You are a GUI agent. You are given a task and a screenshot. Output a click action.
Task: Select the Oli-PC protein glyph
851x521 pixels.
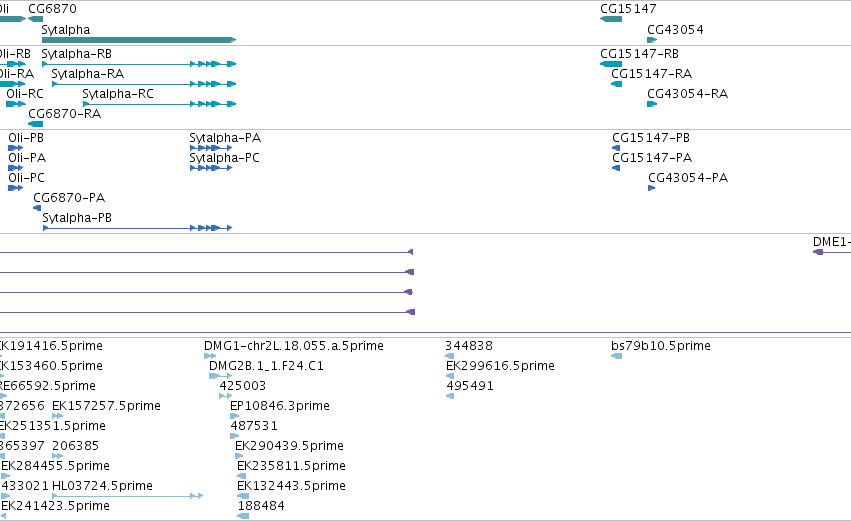pyautogui.click(x=15, y=188)
